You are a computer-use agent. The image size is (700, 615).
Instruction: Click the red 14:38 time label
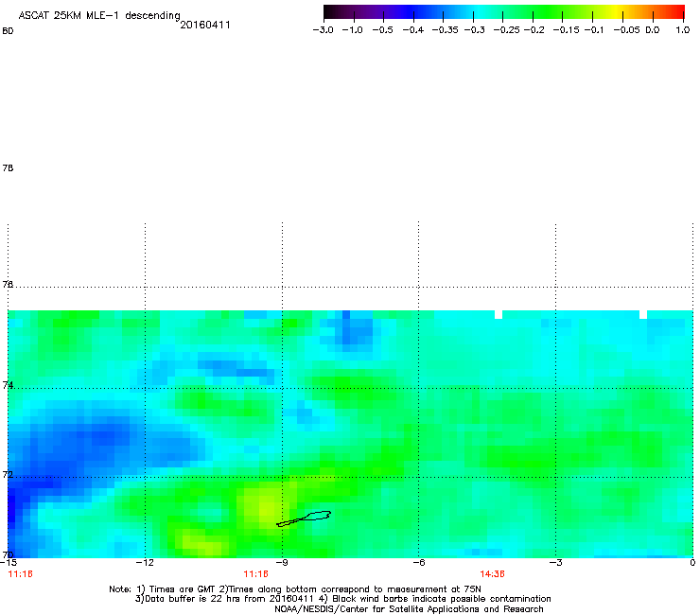tap(493, 574)
